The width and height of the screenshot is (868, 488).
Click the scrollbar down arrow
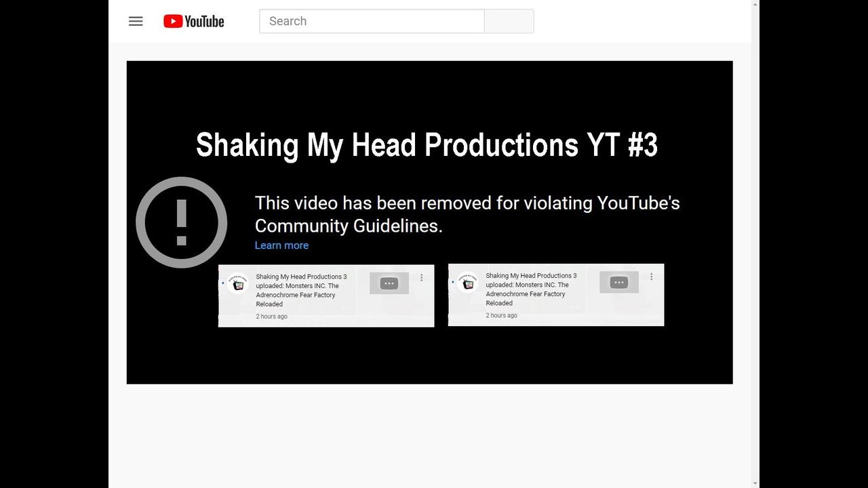point(755,483)
